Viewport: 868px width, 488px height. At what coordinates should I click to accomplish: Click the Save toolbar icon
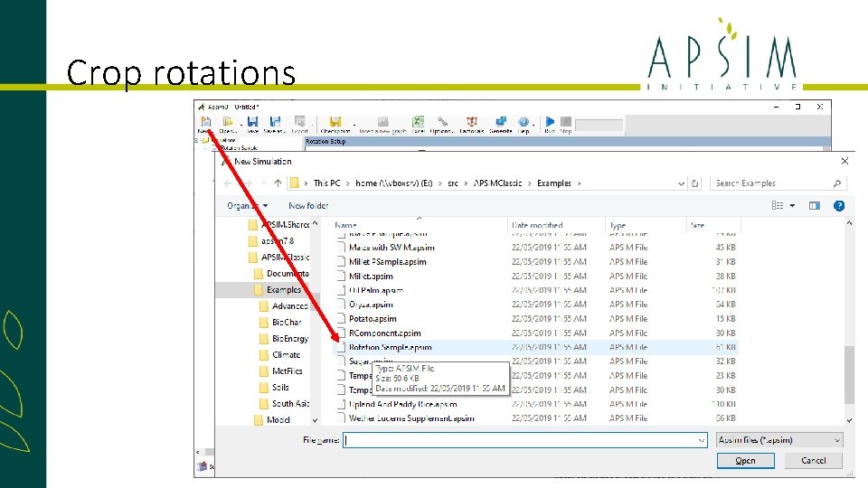[252, 122]
